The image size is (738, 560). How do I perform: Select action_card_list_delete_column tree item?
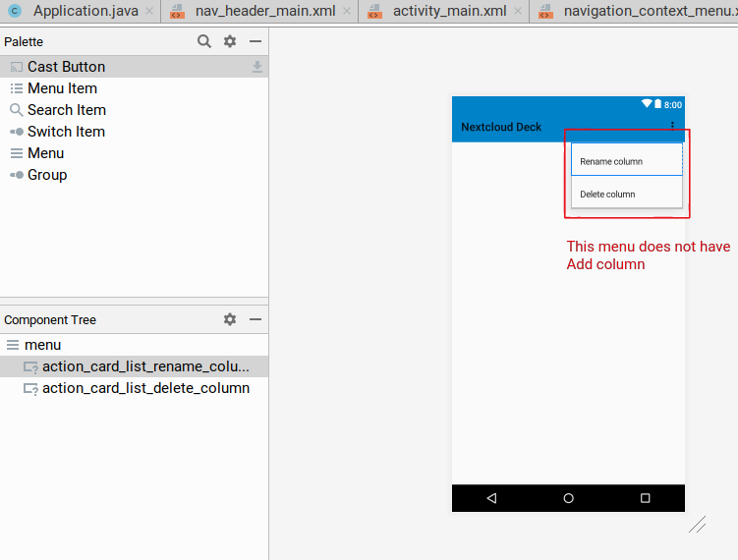pos(135,388)
